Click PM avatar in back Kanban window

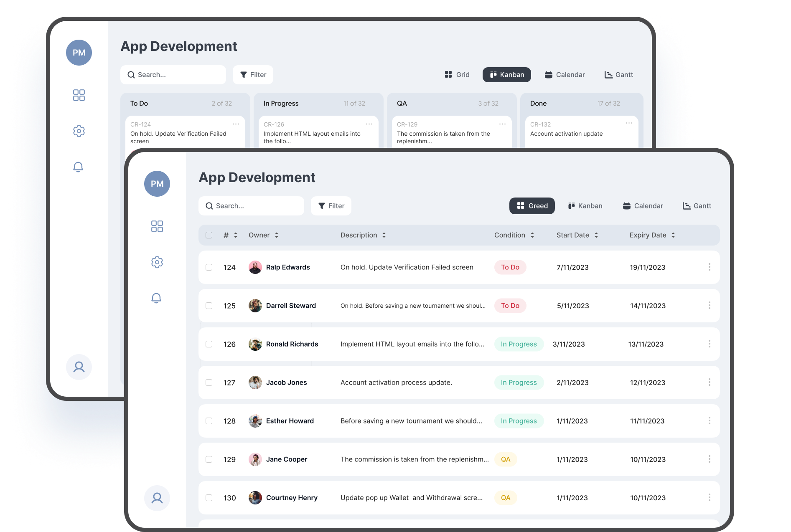79,53
